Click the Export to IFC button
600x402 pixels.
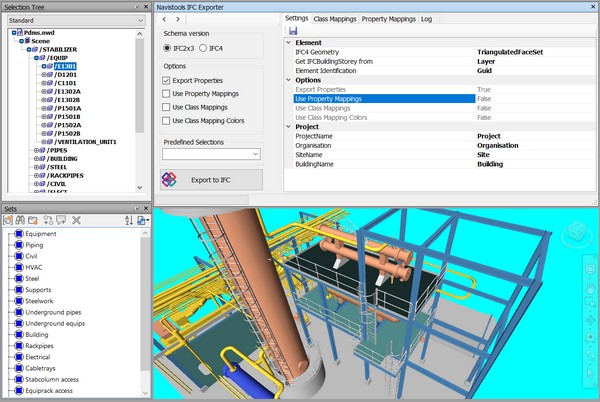pos(211,179)
